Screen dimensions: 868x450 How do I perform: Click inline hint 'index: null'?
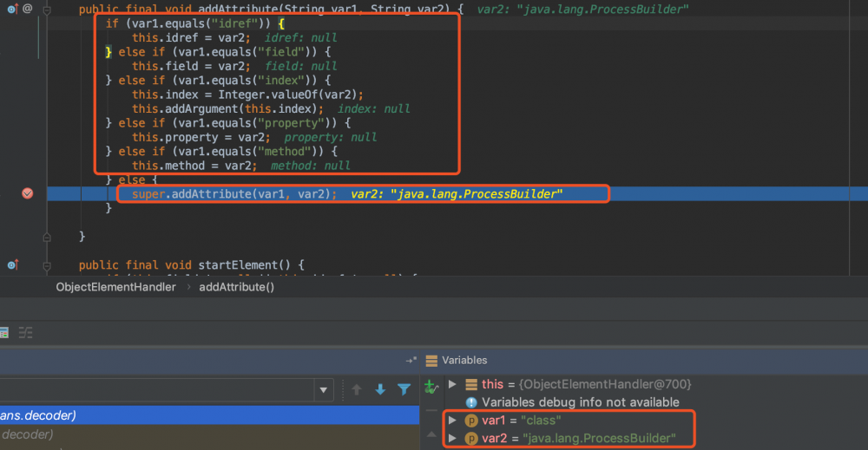point(373,109)
